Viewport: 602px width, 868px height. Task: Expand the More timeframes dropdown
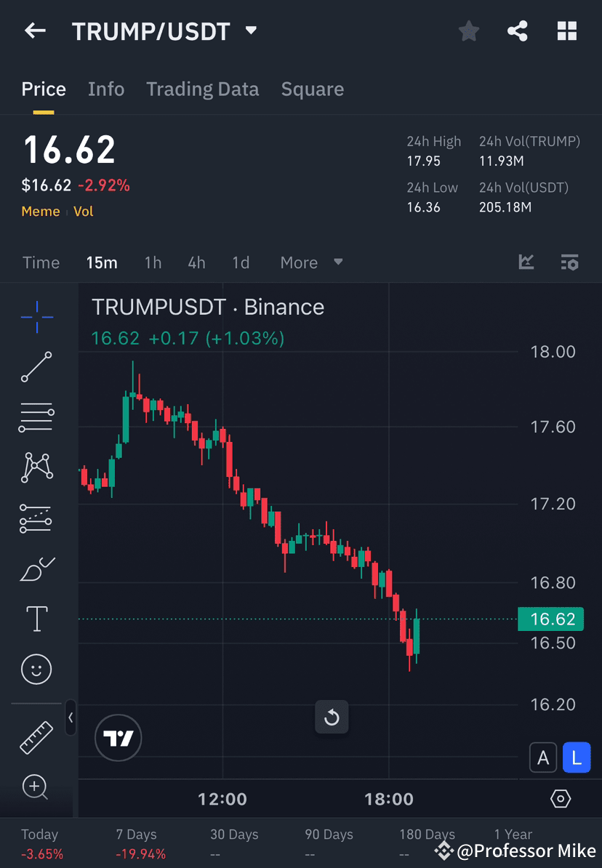(x=311, y=262)
